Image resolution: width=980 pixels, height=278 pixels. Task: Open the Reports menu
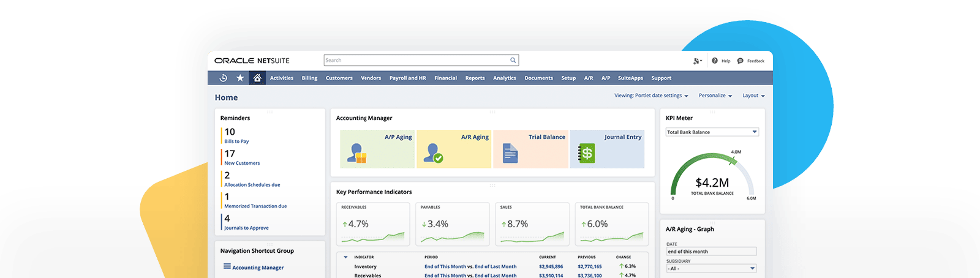[x=475, y=78]
